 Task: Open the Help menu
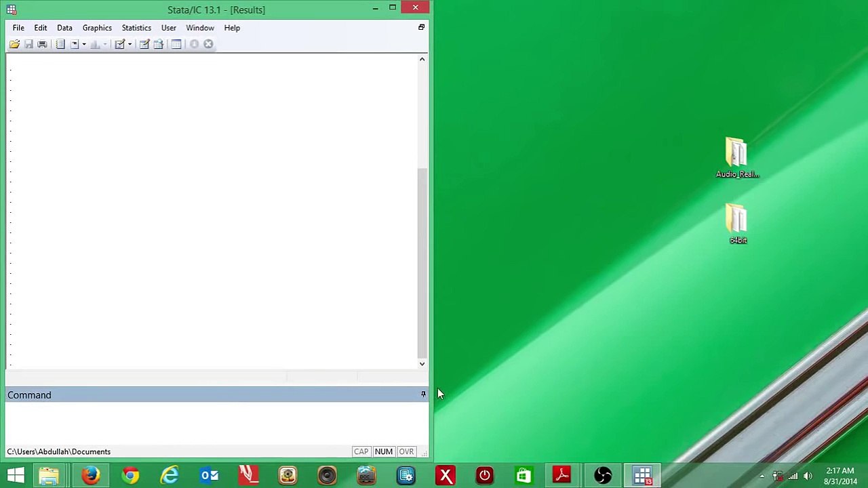(232, 28)
